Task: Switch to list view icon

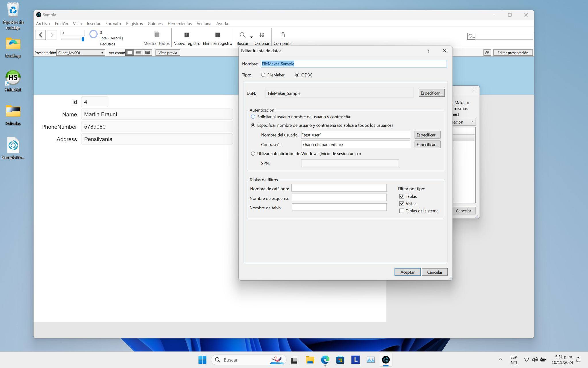Action: [x=138, y=53]
